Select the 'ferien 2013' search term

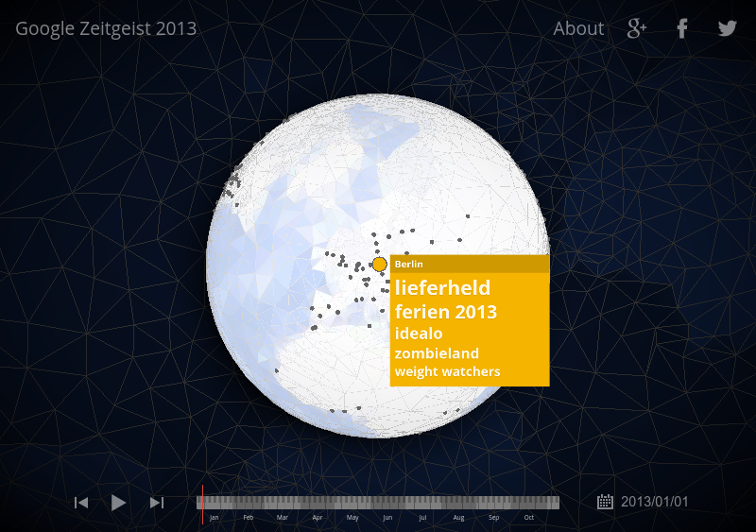[x=446, y=311]
